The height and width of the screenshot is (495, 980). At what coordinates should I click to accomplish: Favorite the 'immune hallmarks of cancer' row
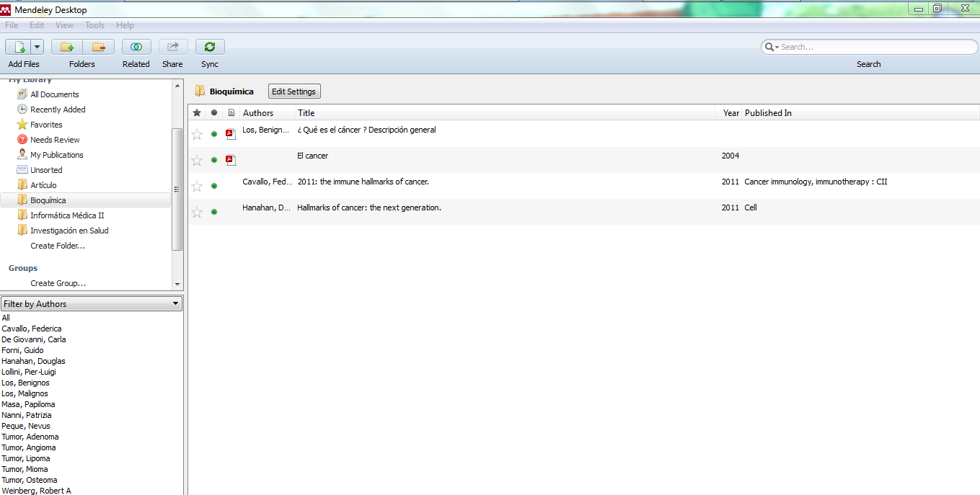coord(197,186)
